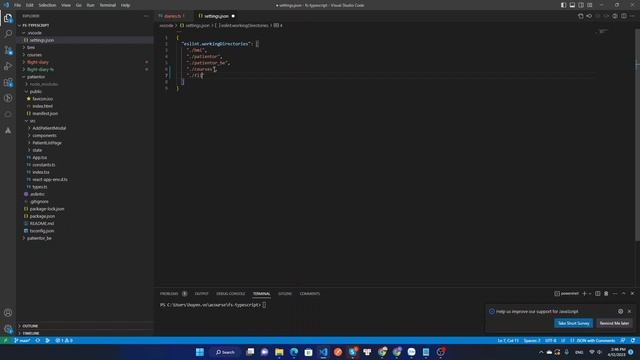Open notification settings gear in survey popup
The height and width of the screenshot is (360, 640).
[x=620, y=311]
